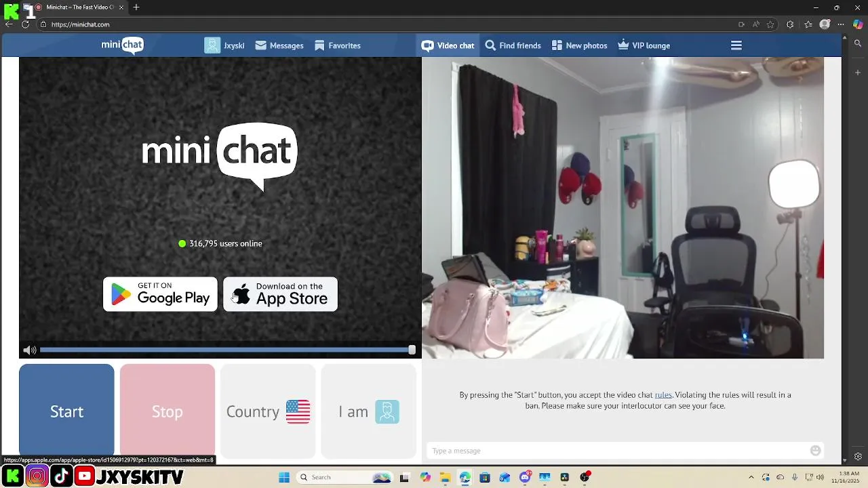Viewport: 868px width, 488px height.
Task: Select the Video chat tab
Action: [x=448, y=45]
